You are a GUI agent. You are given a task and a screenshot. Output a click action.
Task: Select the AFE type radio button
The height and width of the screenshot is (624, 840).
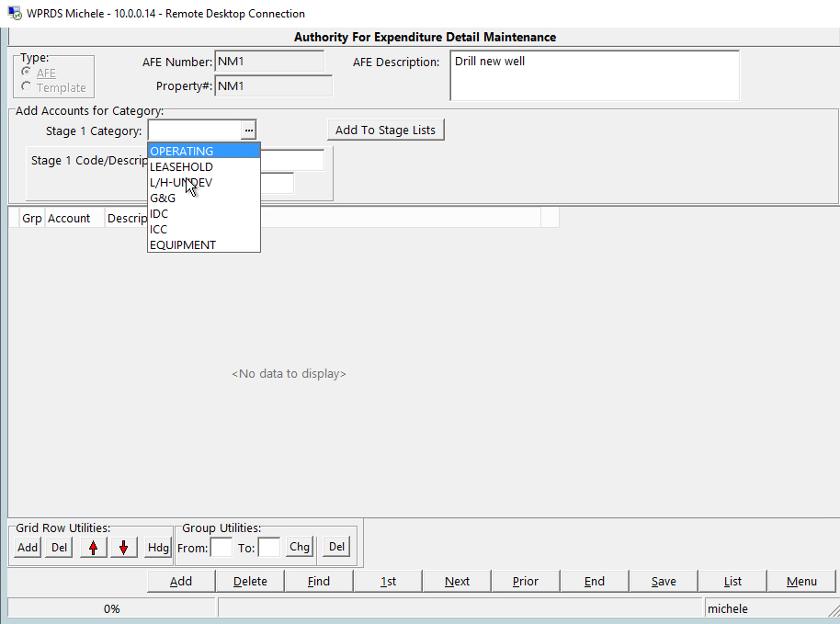click(x=26, y=71)
